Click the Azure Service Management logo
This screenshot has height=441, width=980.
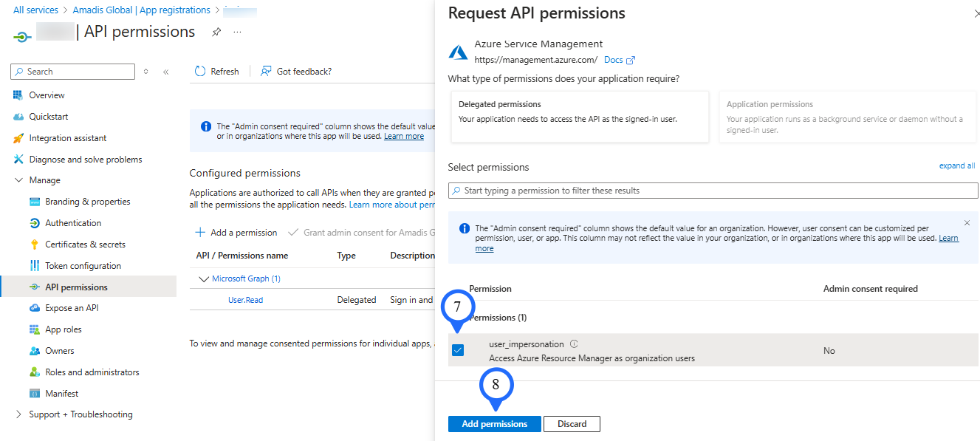click(459, 52)
